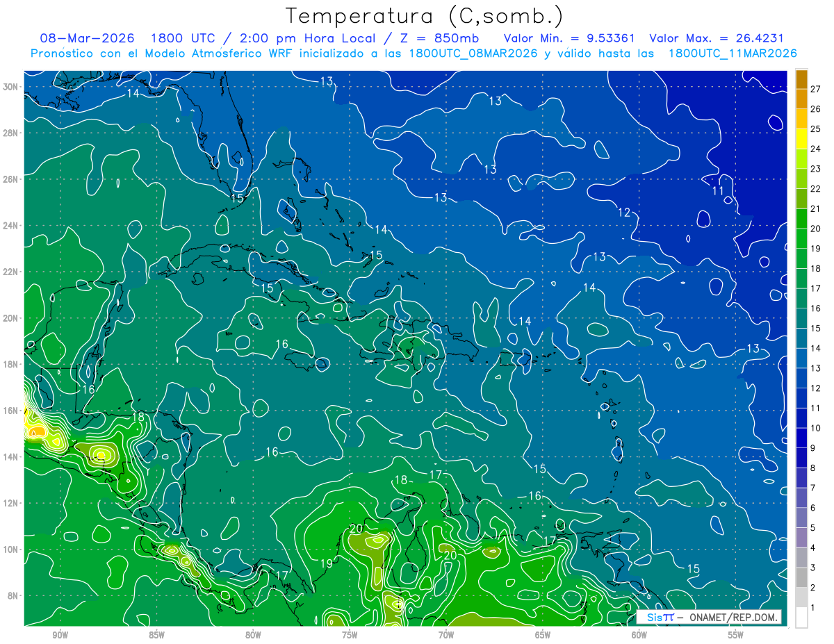Image resolution: width=834 pixels, height=644 pixels.
Task: Click the "22N" latitude axis label
Action: click(12, 272)
